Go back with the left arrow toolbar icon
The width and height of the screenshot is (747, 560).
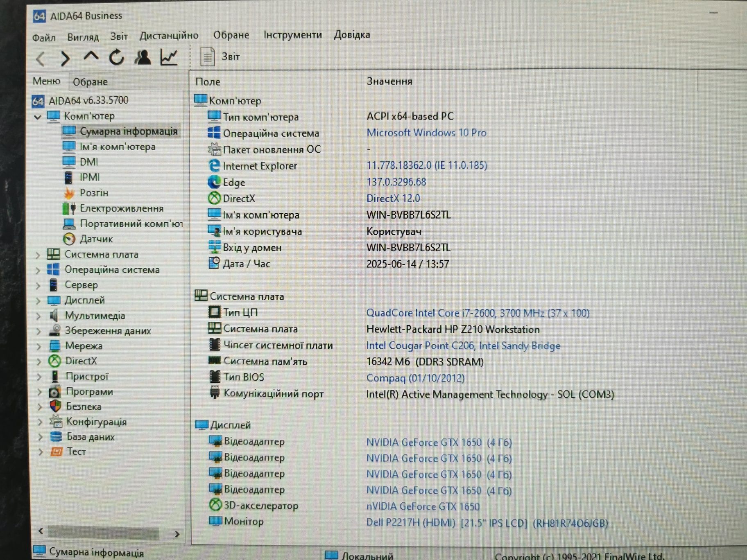click(x=41, y=59)
